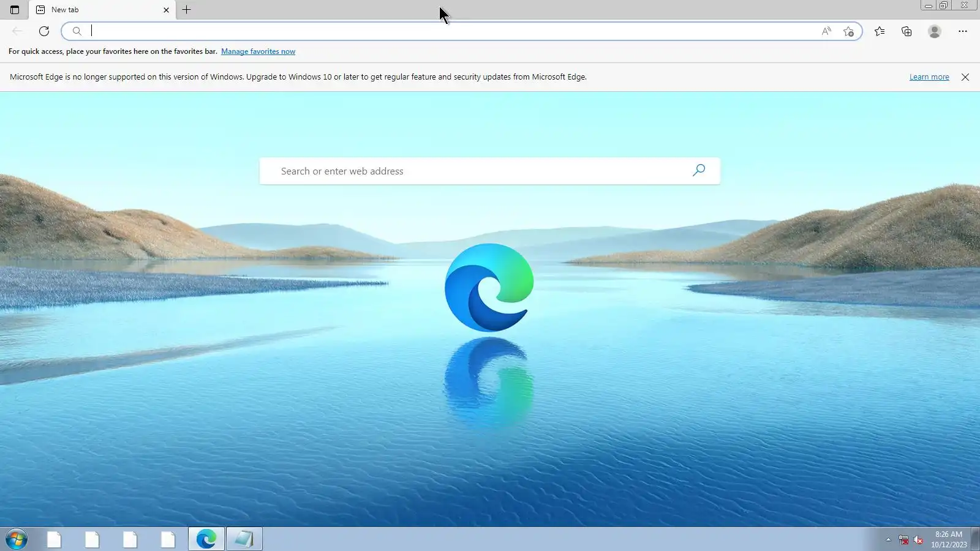
Task: Click the Refresh page icon
Action: coord(44,31)
